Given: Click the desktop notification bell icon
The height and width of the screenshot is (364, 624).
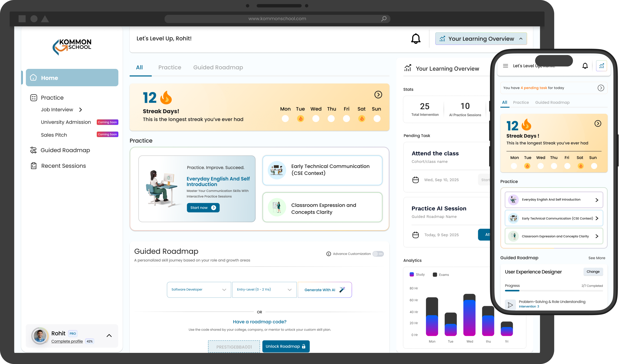Looking at the screenshot, I should pos(416,39).
